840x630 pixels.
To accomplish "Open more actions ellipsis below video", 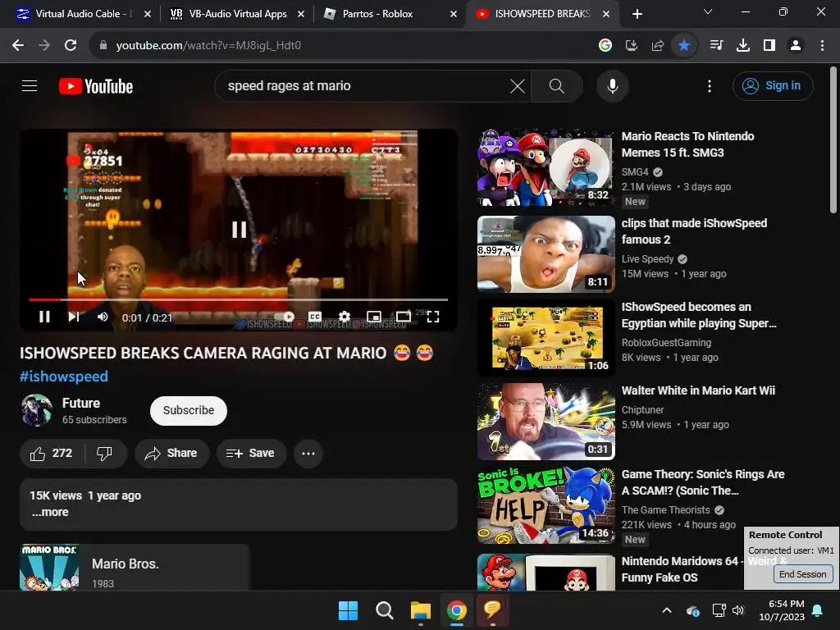I will 308,453.
